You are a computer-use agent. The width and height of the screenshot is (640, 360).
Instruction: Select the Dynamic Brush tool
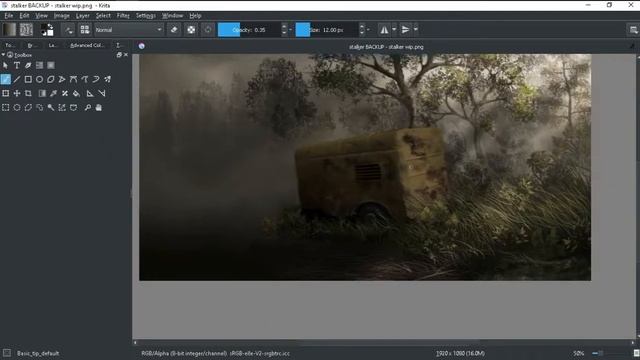coord(96,79)
